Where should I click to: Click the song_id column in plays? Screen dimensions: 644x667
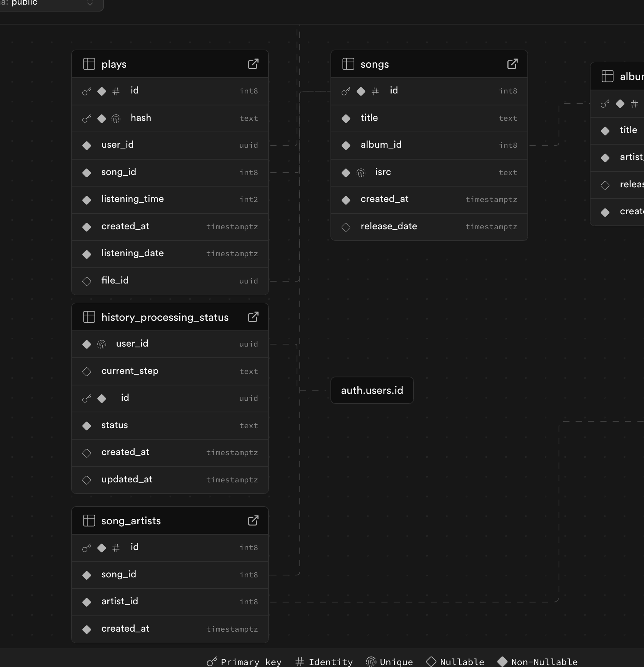[x=170, y=173]
